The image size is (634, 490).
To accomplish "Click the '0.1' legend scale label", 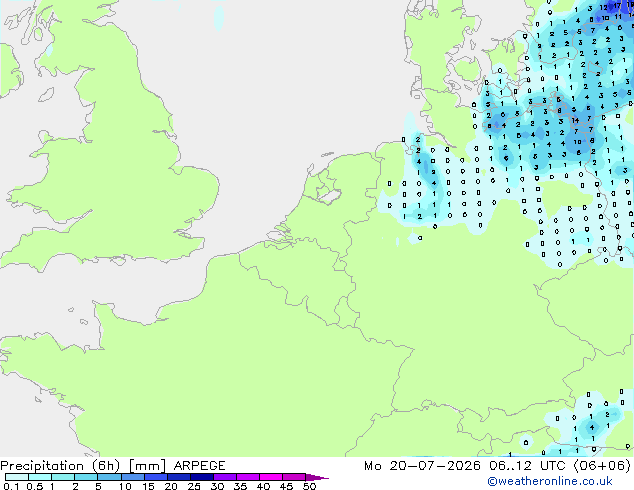I will click(11, 486).
